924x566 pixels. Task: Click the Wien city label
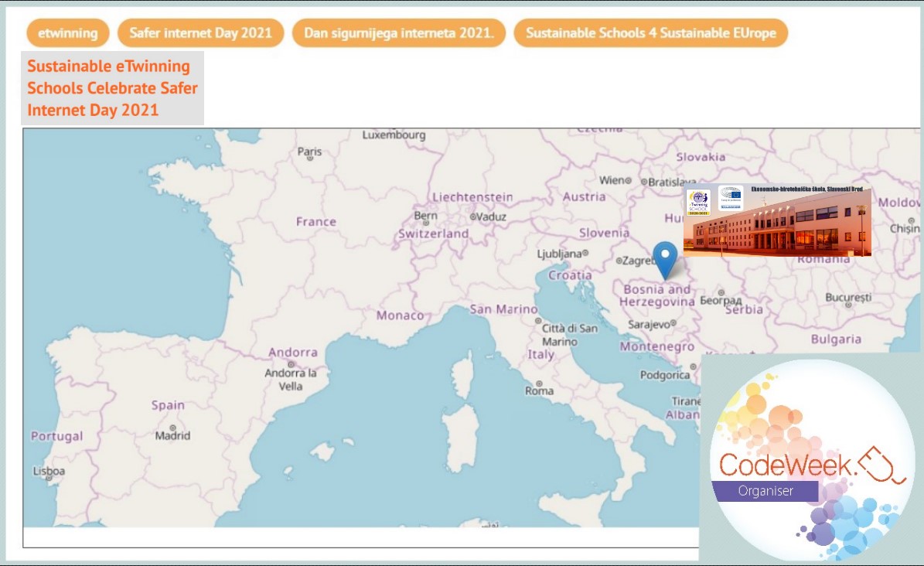coord(612,180)
